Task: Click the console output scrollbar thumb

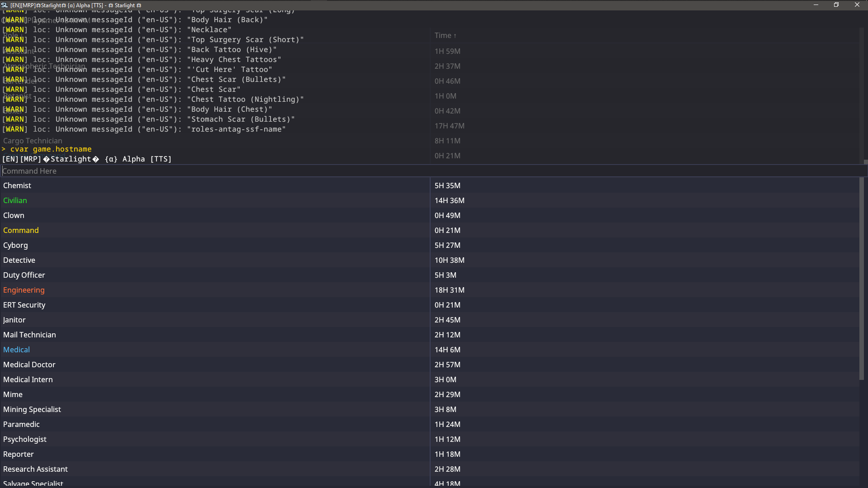Action: pyautogui.click(x=865, y=161)
